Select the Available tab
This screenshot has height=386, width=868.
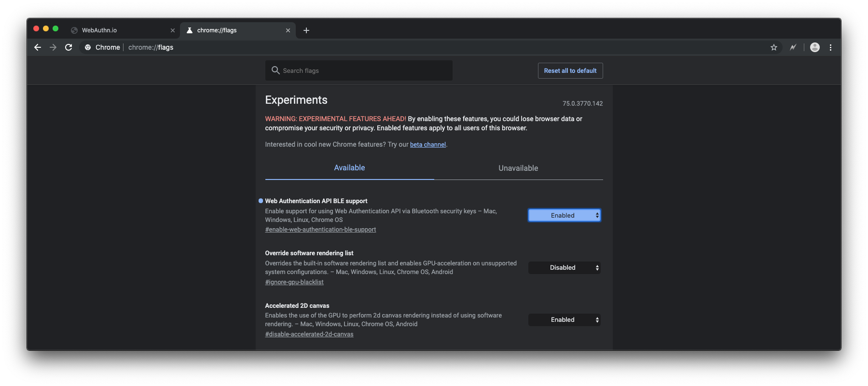pyautogui.click(x=349, y=168)
